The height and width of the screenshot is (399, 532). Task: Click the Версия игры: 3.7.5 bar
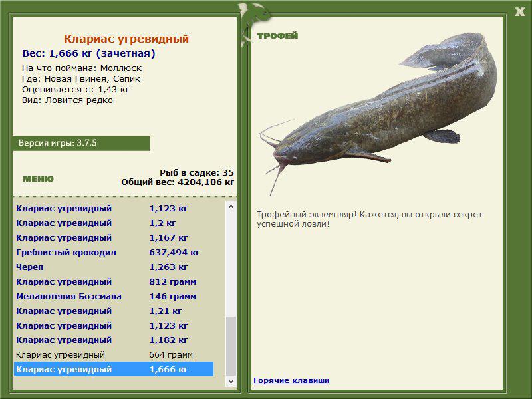[80, 143]
